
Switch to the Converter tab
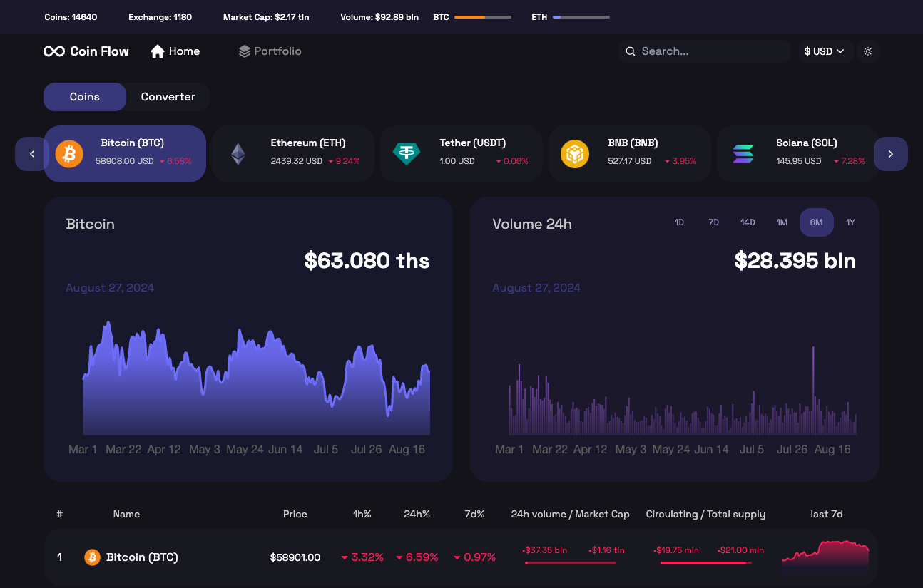coord(168,97)
